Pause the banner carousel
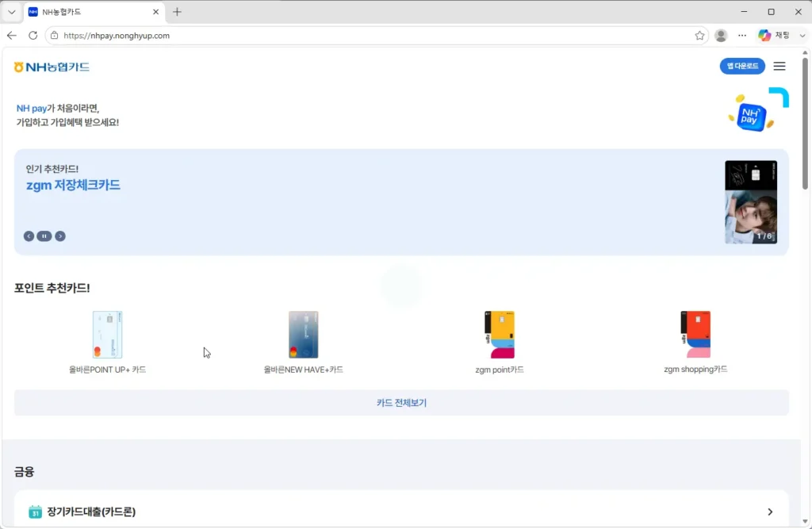 pyautogui.click(x=44, y=236)
